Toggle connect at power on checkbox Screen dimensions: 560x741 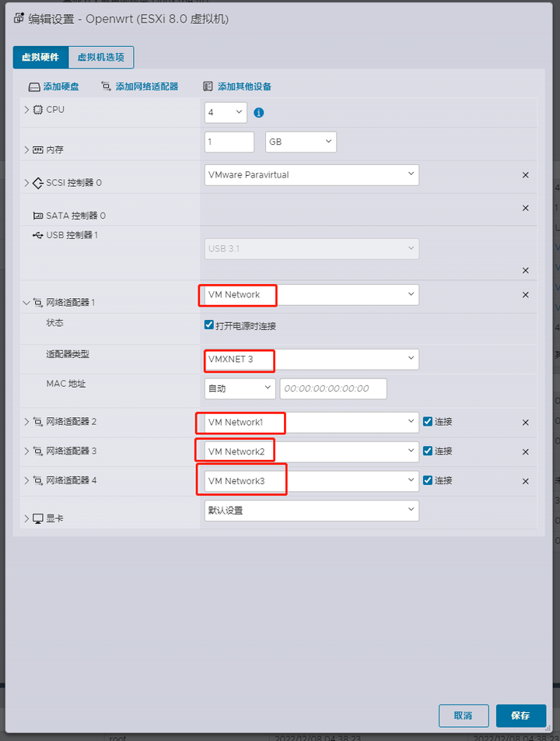(x=208, y=325)
